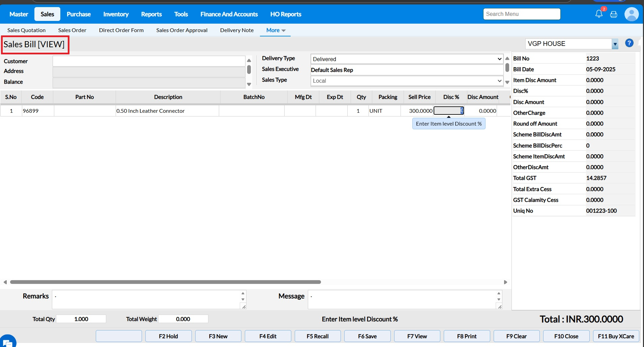The image size is (644, 347).
Task: Go to Finance And Accounts menu
Action: [229, 14]
